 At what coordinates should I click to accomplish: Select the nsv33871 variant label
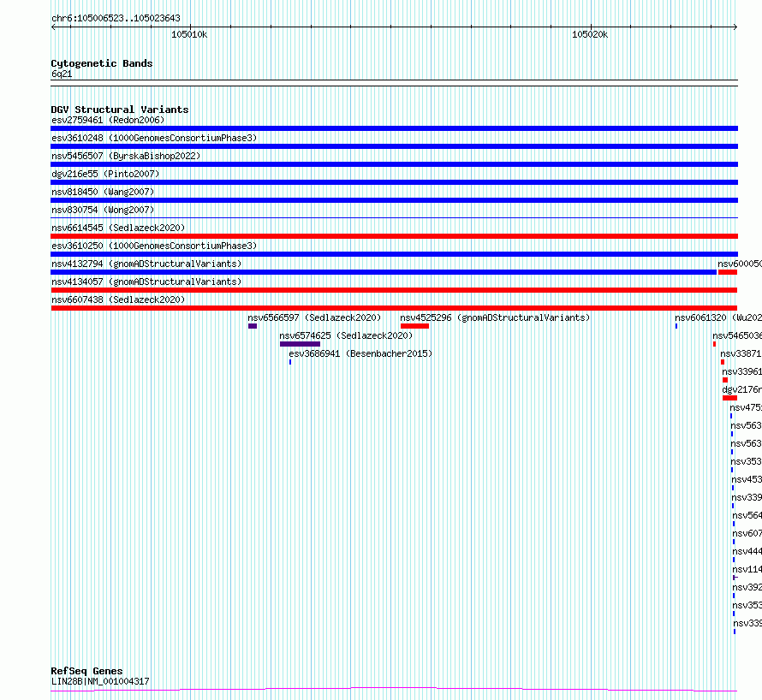click(741, 353)
